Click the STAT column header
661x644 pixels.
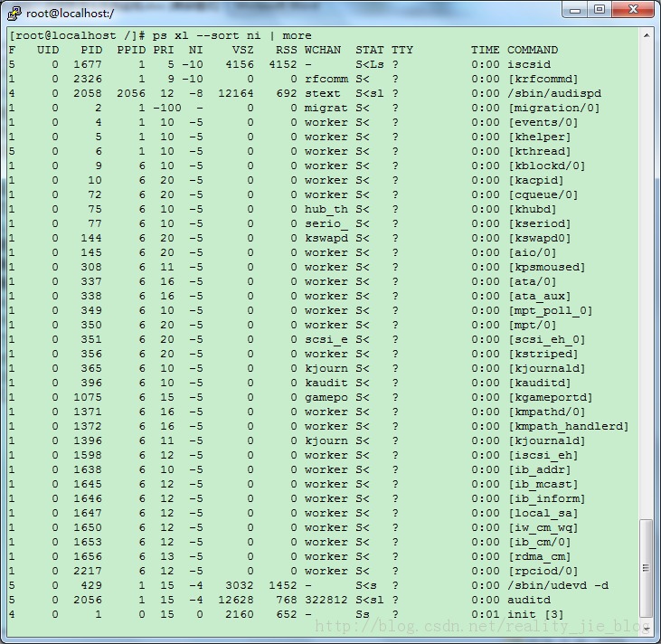click(x=369, y=50)
